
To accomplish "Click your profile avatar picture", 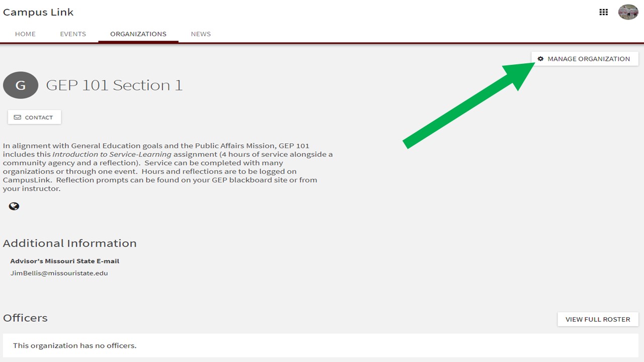I will pos(628,12).
